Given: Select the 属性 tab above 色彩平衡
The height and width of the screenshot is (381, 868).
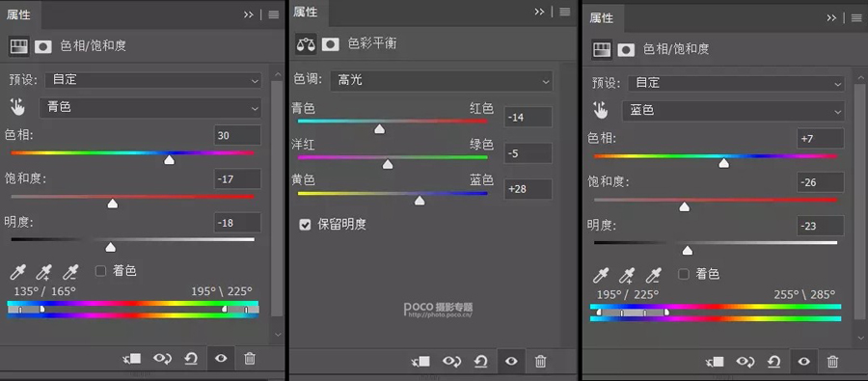Looking at the screenshot, I should pyautogui.click(x=306, y=12).
